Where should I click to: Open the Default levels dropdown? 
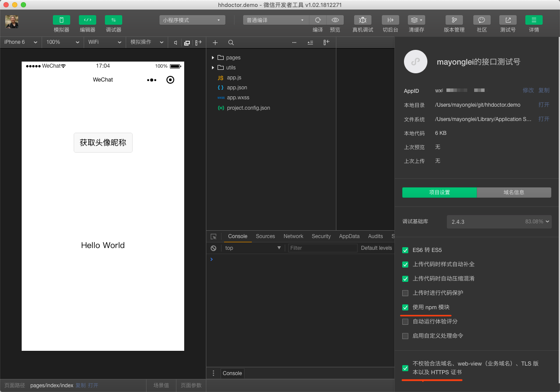377,248
